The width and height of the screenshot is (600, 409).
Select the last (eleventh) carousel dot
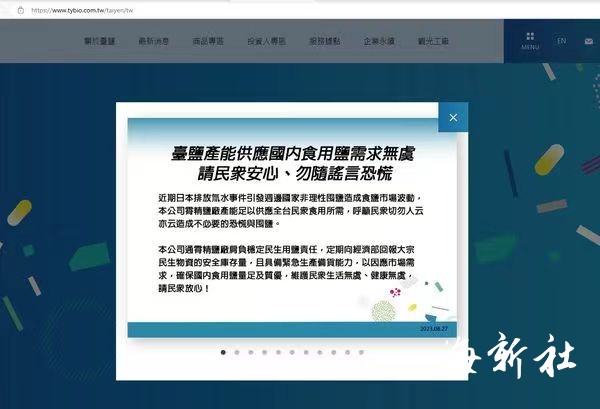point(361,352)
